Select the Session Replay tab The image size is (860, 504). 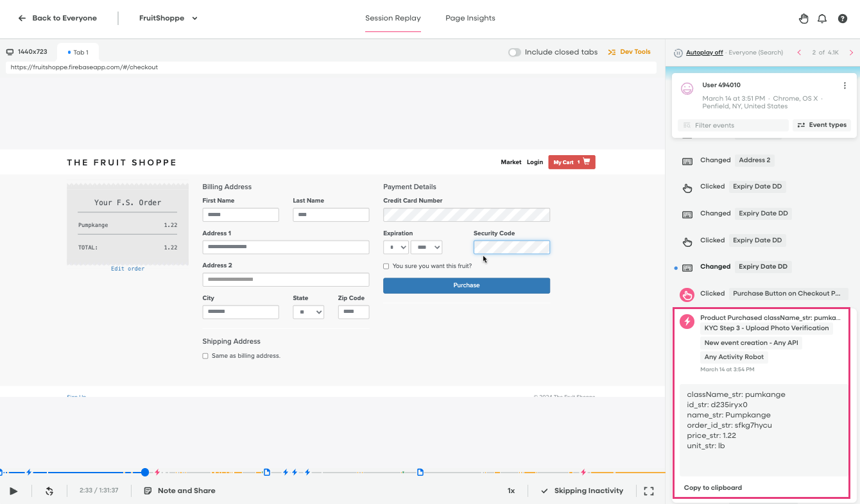(393, 19)
